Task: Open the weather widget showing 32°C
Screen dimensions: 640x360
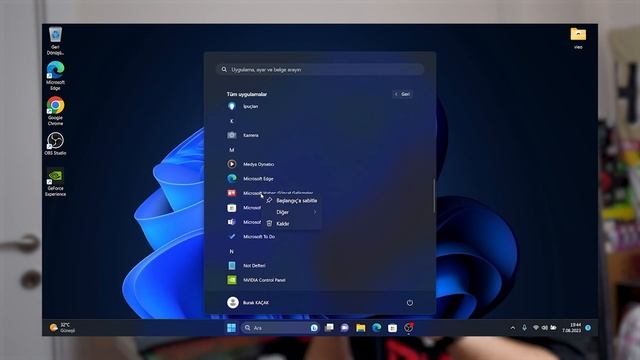Action: pyautogui.click(x=62, y=328)
